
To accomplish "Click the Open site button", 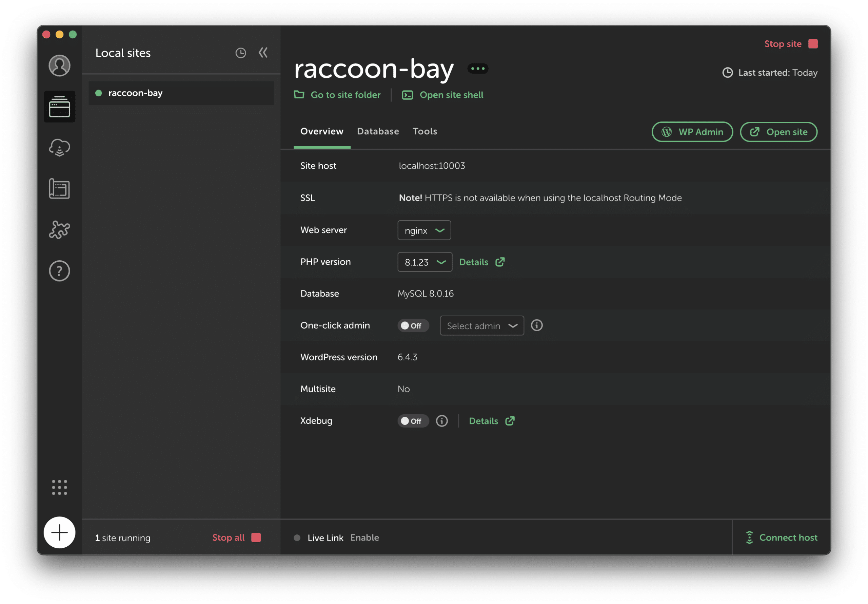I will (779, 132).
